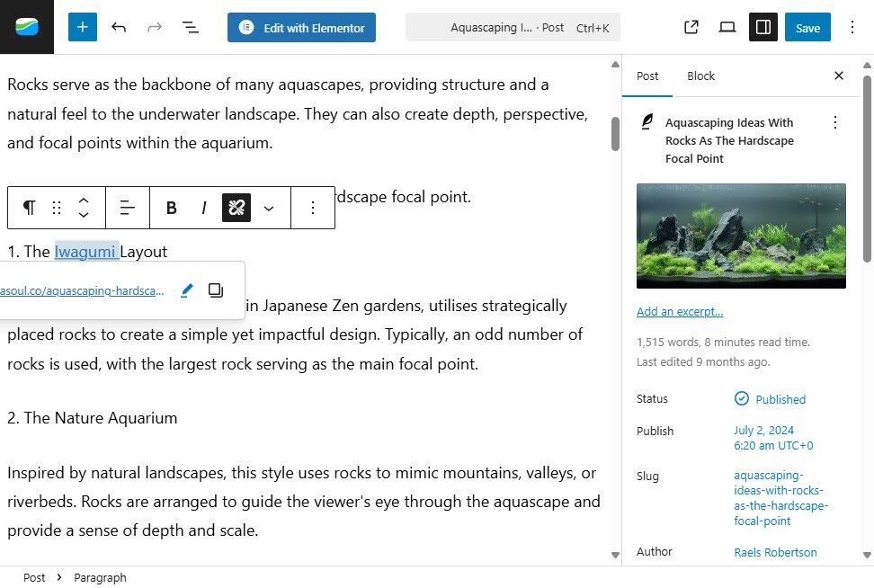Viewport: 874px width, 588px height.
Task: Open the editor Options menu
Action: tap(852, 27)
